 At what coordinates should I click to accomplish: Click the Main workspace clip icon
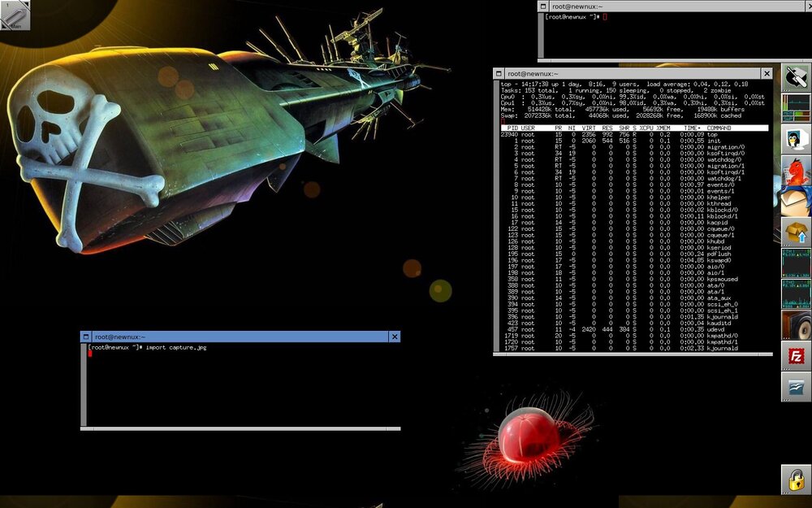[15, 15]
